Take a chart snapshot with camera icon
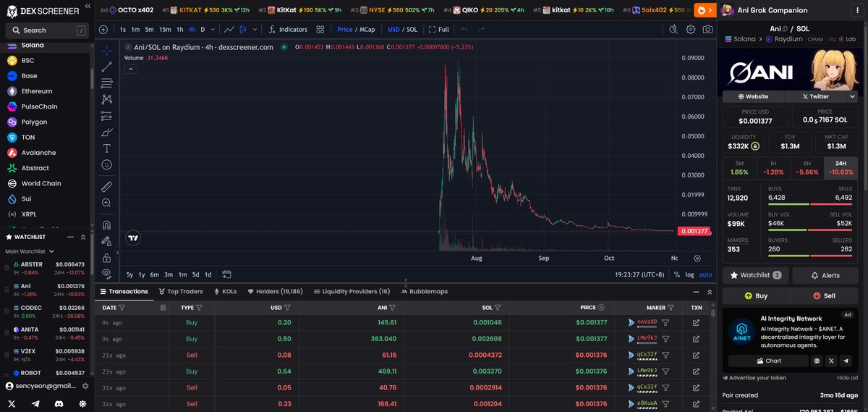This screenshot has height=412, width=868. pyautogui.click(x=707, y=30)
